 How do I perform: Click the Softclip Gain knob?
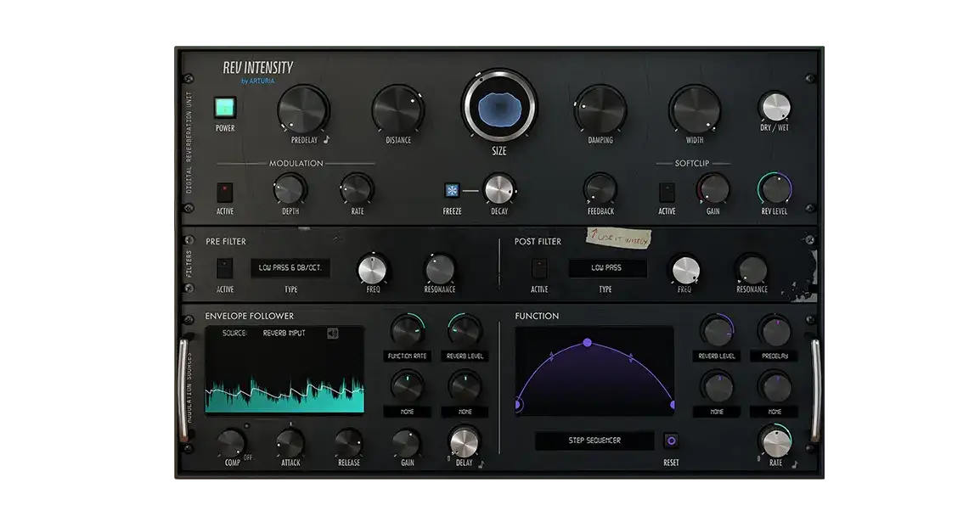(713, 189)
